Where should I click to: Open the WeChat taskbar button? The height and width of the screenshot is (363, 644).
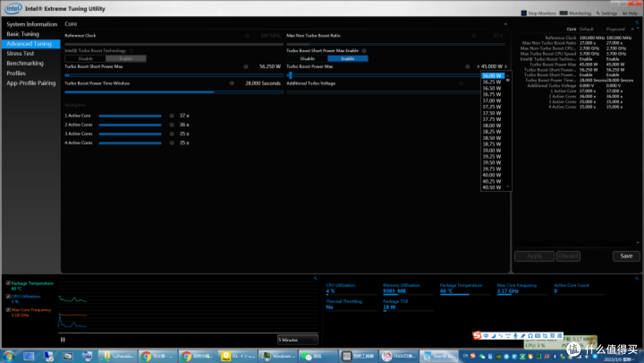pos(317,356)
